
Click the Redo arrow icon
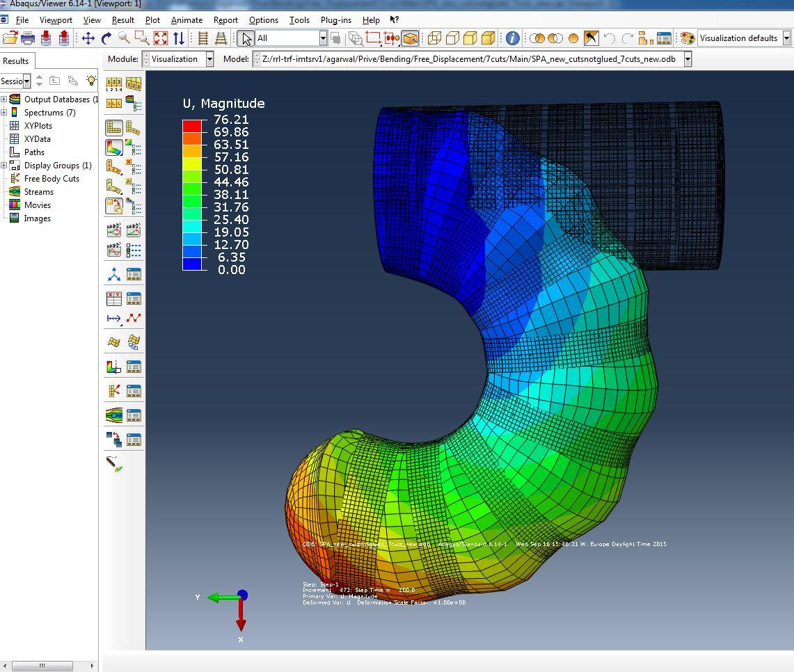(x=628, y=38)
